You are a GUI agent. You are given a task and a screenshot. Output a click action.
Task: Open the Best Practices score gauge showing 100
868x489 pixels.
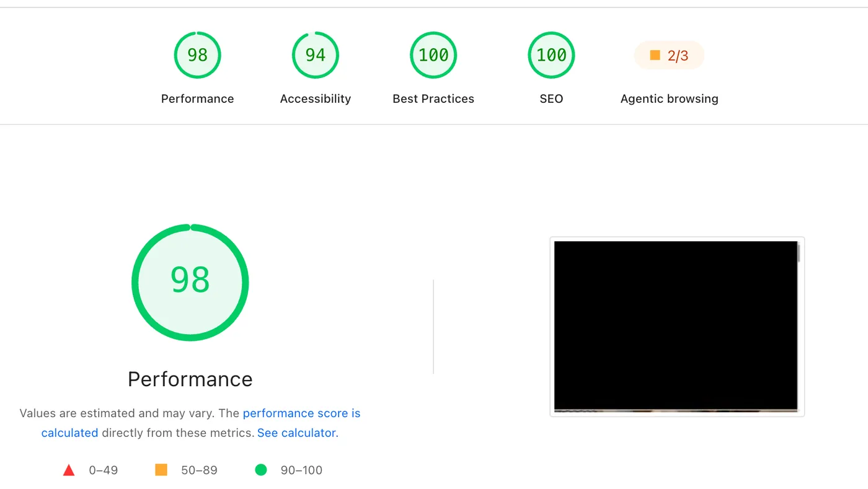click(433, 55)
